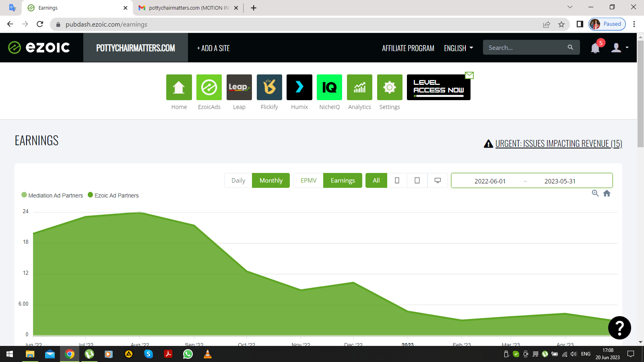
Task: Toggle Mediation Ad Partners series
Action: click(52, 195)
